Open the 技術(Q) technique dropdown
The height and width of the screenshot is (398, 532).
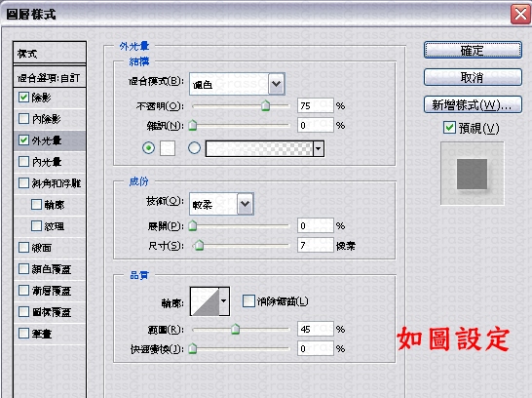pyautogui.click(x=221, y=204)
